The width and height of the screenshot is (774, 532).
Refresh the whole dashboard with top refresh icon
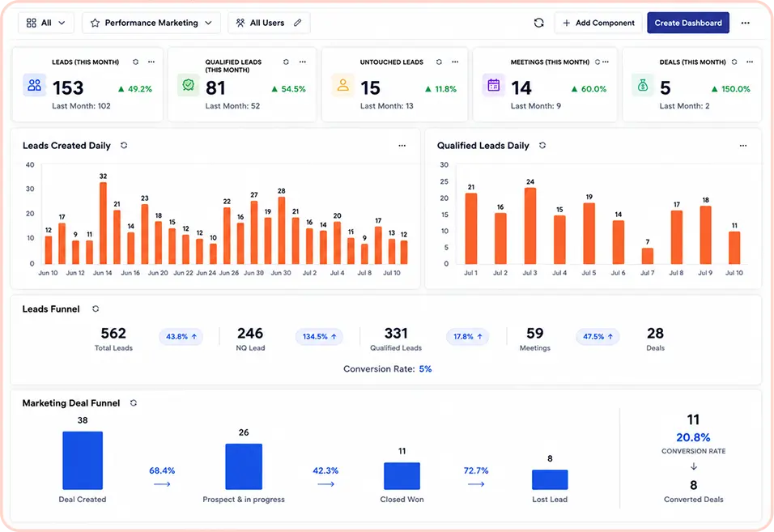(538, 23)
